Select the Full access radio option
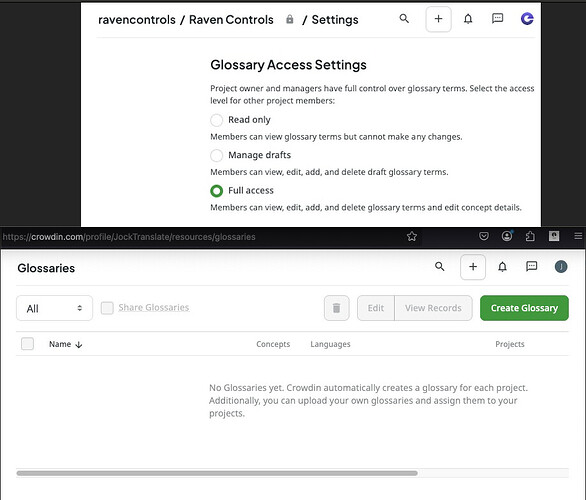This screenshot has height=500, width=586. [x=216, y=191]
